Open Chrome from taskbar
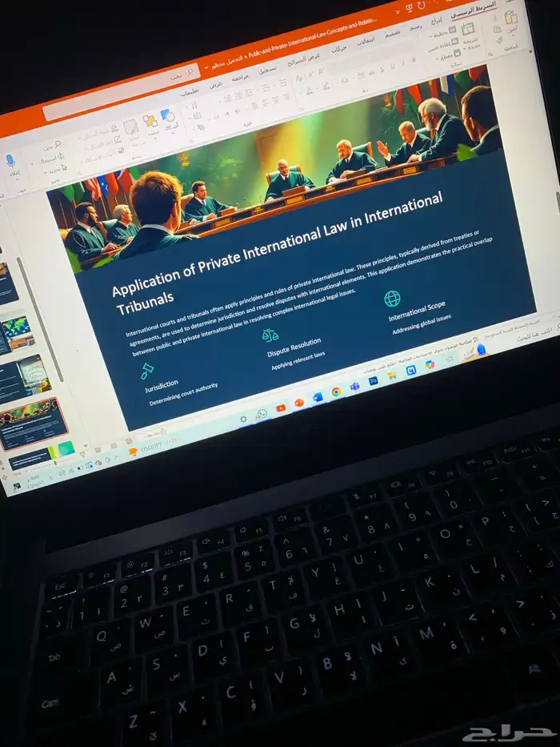560x747 pixels. tap(336, 392)
